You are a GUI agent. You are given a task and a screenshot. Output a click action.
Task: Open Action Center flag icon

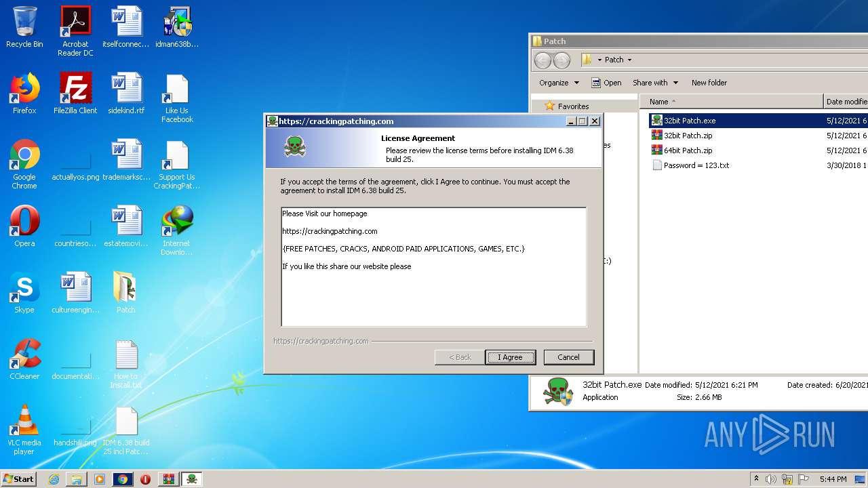[x=803, y=479]
